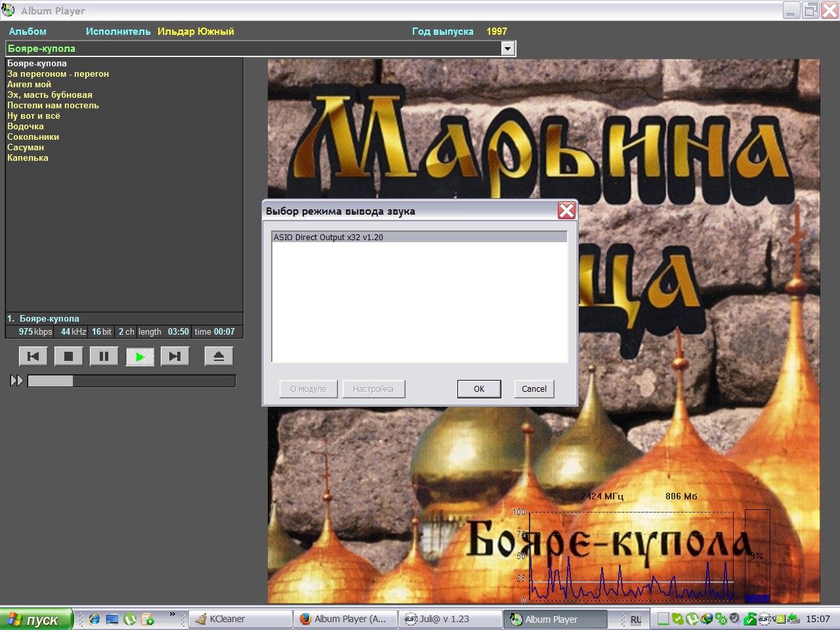Click the 44 kHz sample rate readout
Image resolution: width=840 pixels, height=630 pixels.
(73, 332)
